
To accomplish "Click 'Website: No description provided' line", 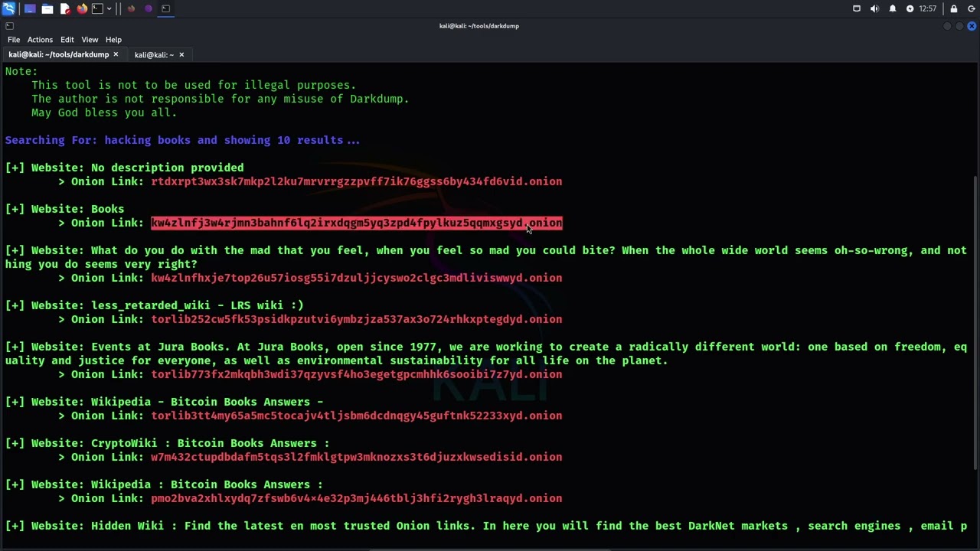I will click(124, 168).
